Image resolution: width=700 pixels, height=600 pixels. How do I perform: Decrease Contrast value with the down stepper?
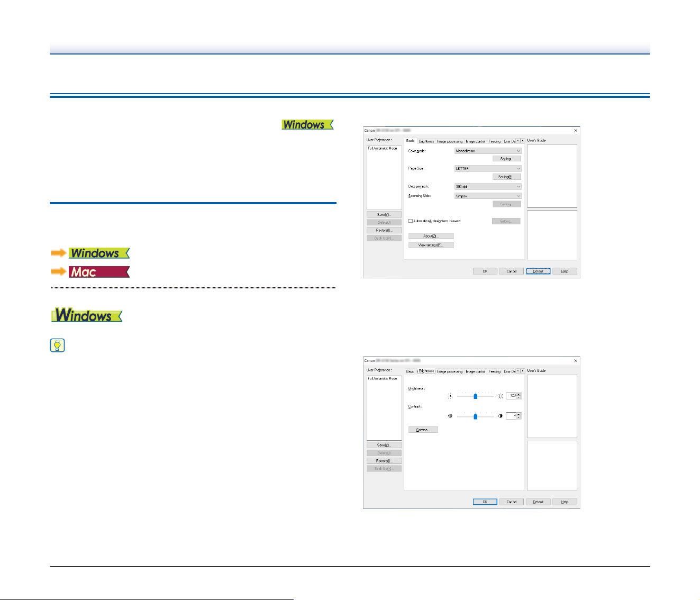coord(519,417)
